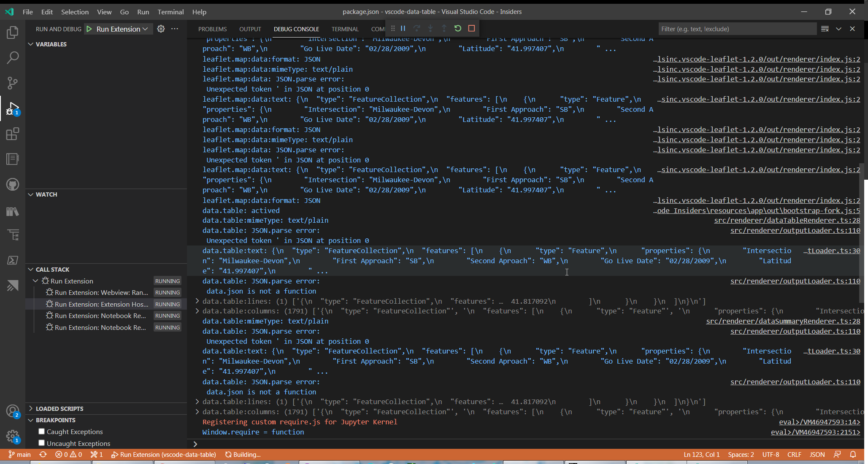Click the notifications bell in status bar
868x464 pixels.
(853, 454)
